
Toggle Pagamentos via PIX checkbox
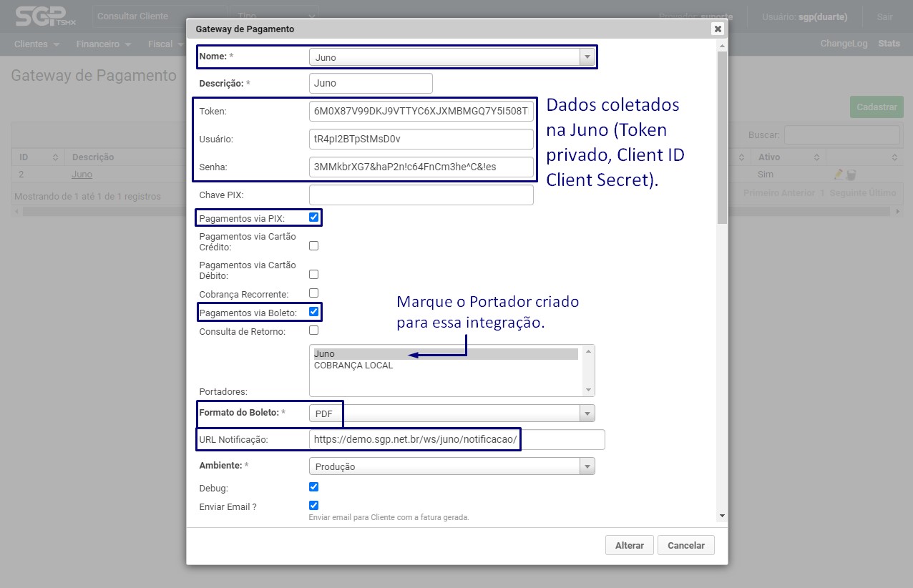click(313, 217)
